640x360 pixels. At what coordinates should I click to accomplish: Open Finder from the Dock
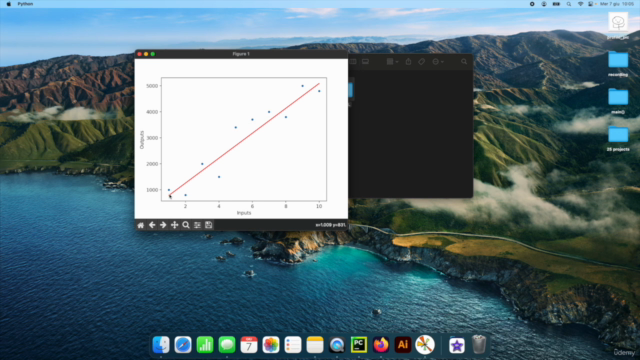161,345
